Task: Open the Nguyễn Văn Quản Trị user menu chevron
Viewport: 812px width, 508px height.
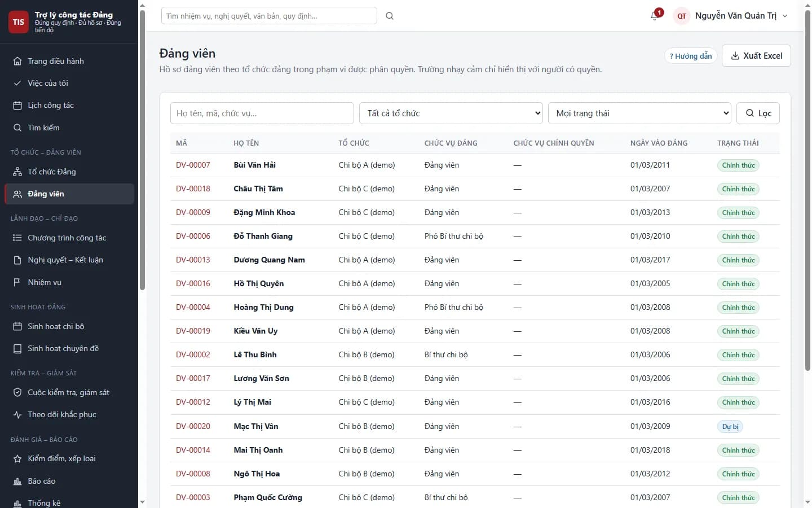Action: point(785,16)
